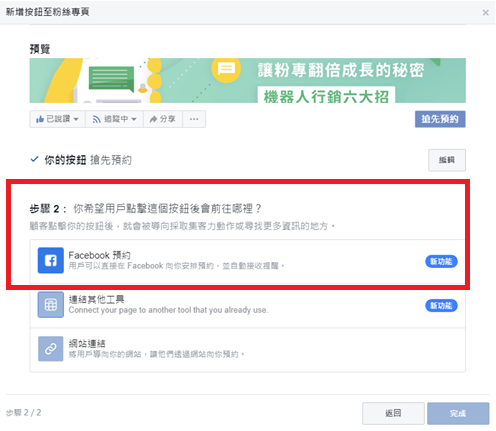Click the 搶先預約 preview button
Viewport: 496px width, 431px height.
tap(440, 119)
